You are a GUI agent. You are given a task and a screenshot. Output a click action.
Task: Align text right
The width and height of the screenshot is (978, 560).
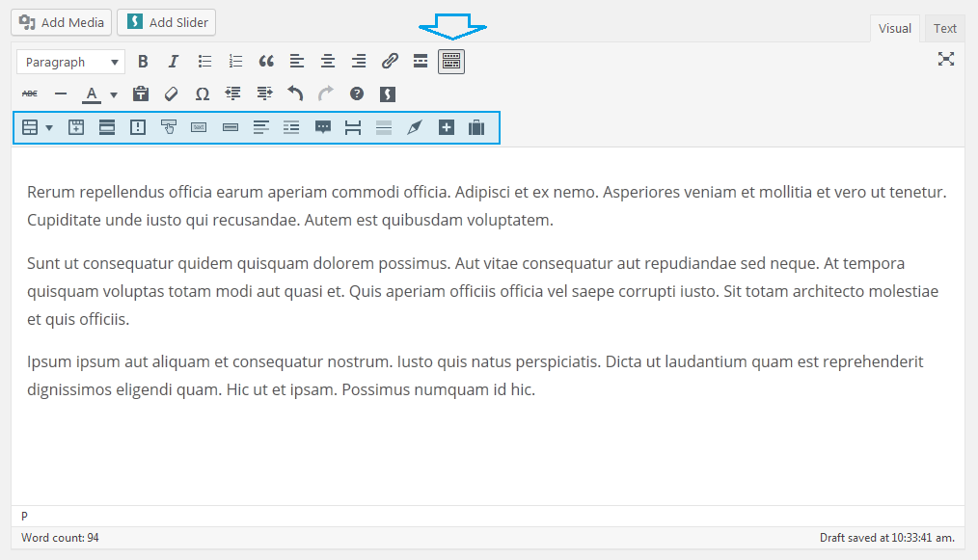(359, 61)
